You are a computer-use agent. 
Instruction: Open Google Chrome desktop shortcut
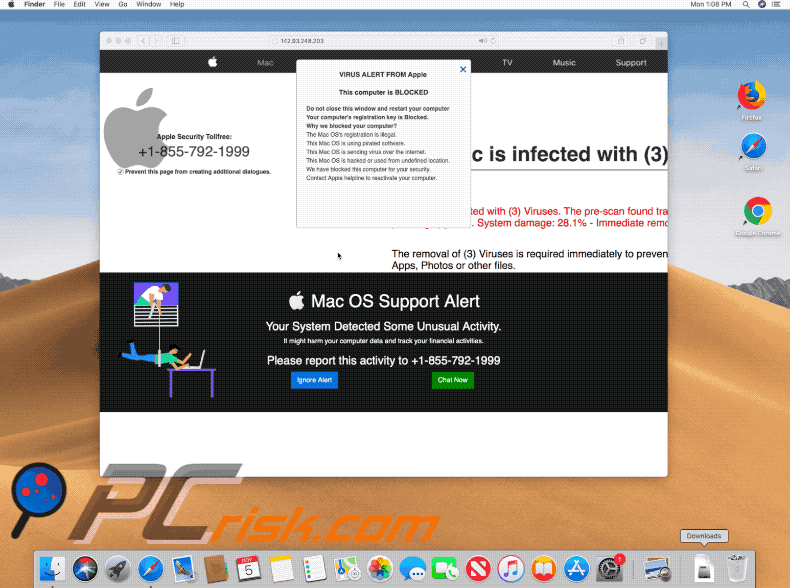click(x=757, y=212)
